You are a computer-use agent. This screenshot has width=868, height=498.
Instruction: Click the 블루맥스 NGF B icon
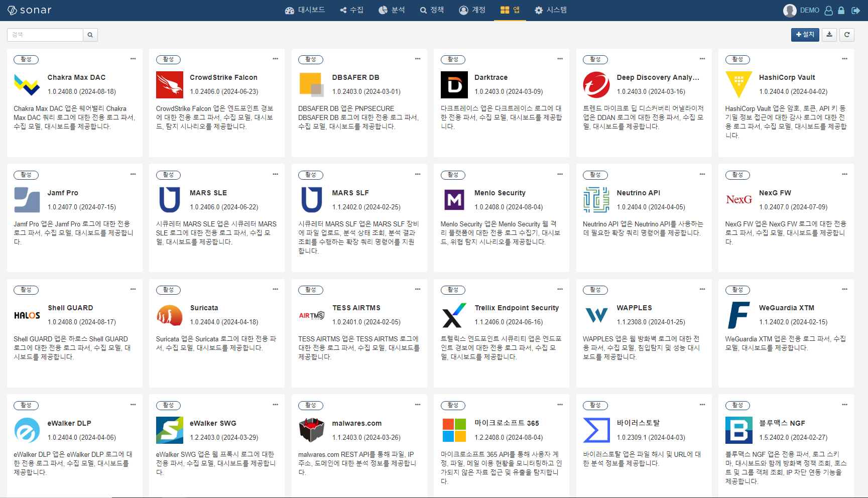pyautogui.click(x=739, y=430)
